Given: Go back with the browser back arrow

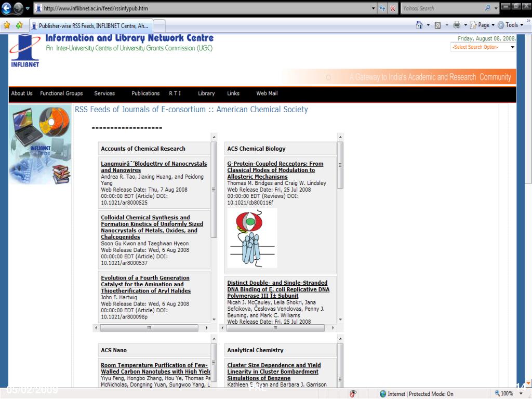Looking at the screenshot, I should click(6, 8).
